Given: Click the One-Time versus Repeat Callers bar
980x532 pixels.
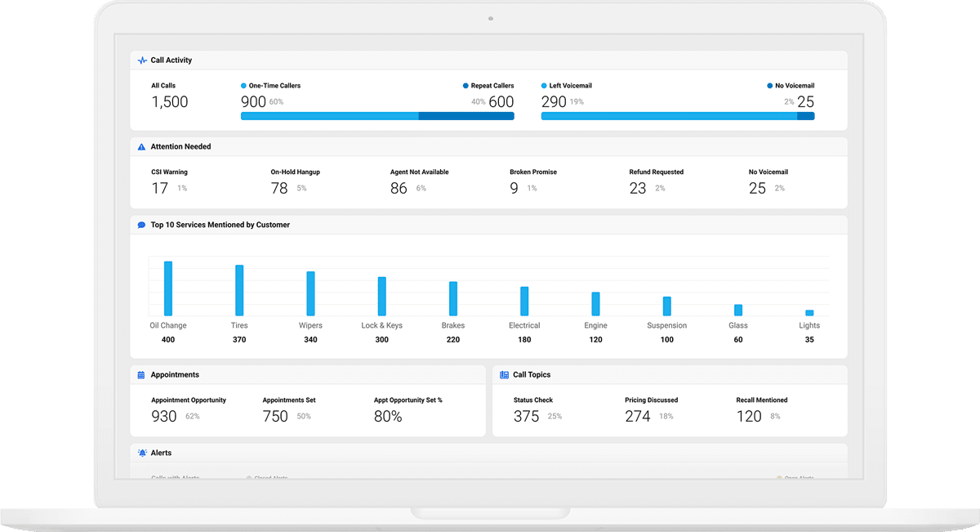Looking at the screenshot, I should tap(377, 116).
